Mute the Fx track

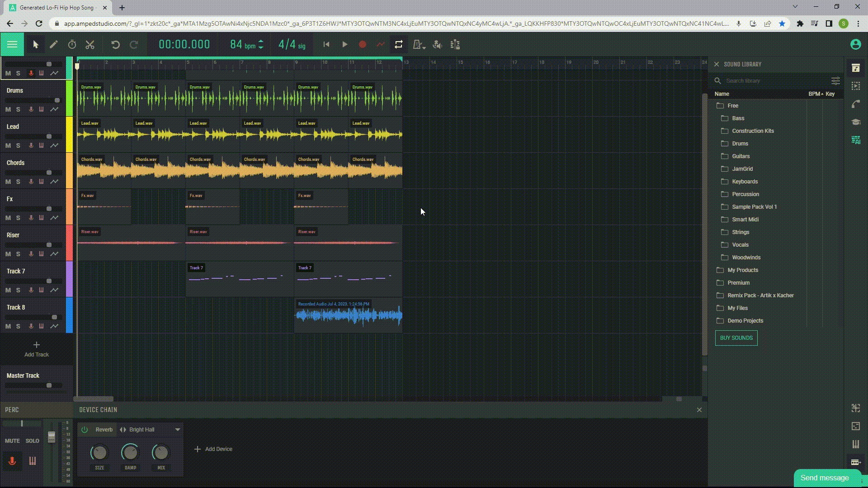pyautogui.click(x=8, y=217)
